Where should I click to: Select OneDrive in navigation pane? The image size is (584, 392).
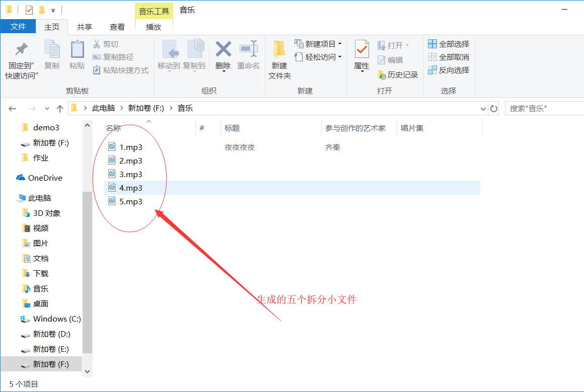[x=39, y=178]
